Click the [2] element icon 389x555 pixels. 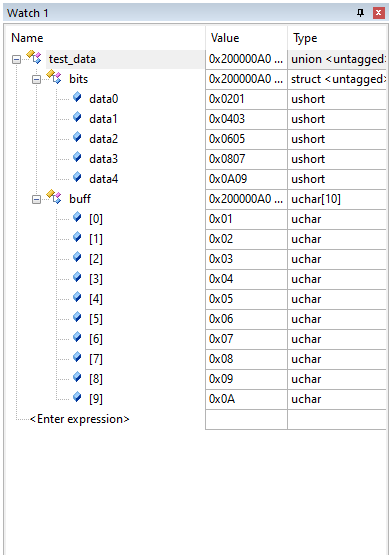(77, 257)
